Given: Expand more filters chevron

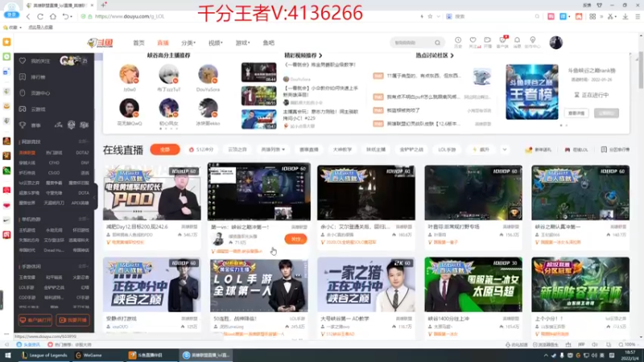Looking at the screenshot, I should [505, 150].
